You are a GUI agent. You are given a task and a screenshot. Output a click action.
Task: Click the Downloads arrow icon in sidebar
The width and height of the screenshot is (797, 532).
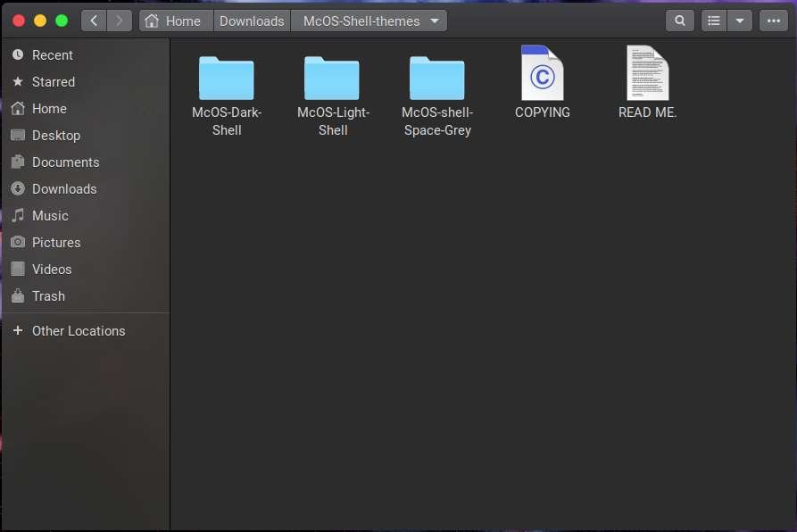click(18, 188)
